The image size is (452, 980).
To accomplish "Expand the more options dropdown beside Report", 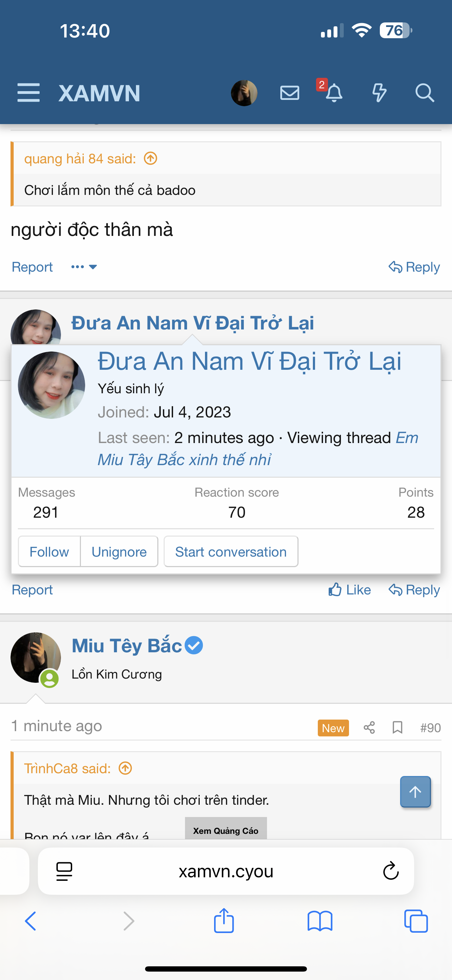I will (x=84, y=267).
